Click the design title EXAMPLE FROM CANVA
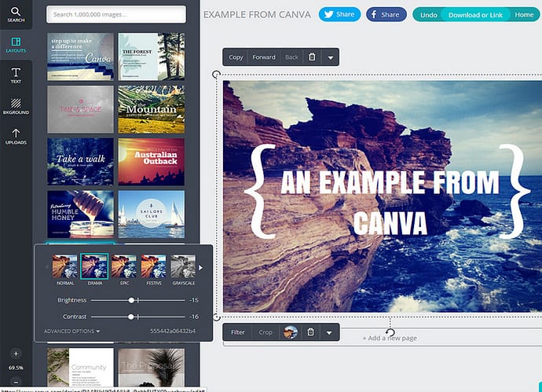 tap(257, 14)
